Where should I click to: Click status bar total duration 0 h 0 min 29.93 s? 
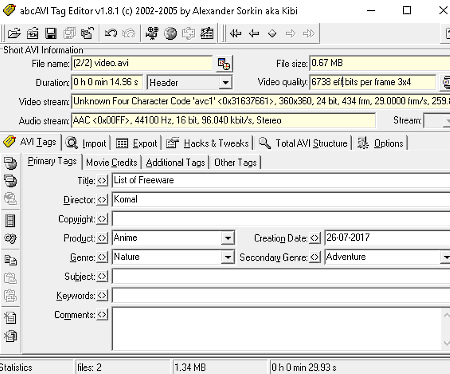tap(304, 367)
